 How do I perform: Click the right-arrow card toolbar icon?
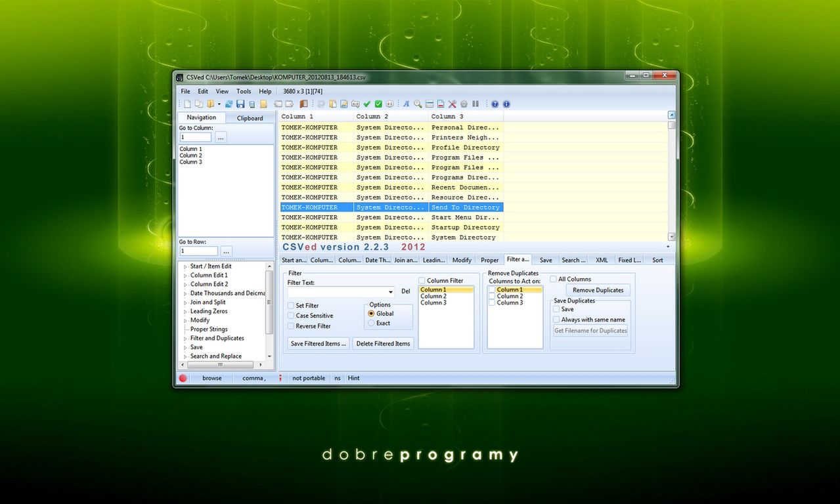pyautogui.click(x=289, y=104)
